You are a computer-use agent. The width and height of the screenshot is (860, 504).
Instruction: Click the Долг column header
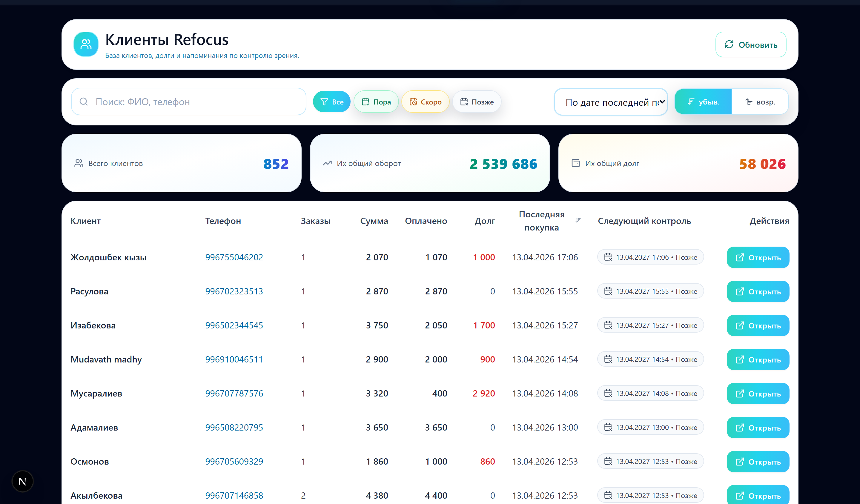[484, 221]
